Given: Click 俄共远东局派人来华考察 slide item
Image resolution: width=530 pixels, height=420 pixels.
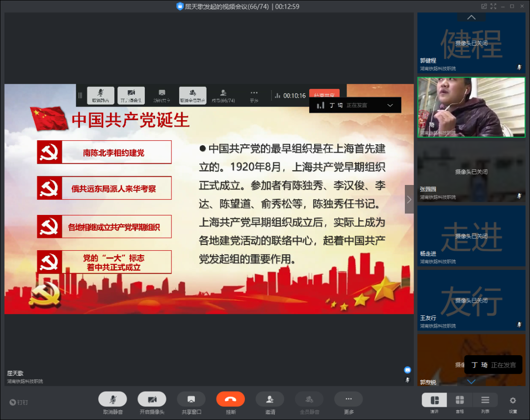Looking at the screenshot, I should point(105,188).
